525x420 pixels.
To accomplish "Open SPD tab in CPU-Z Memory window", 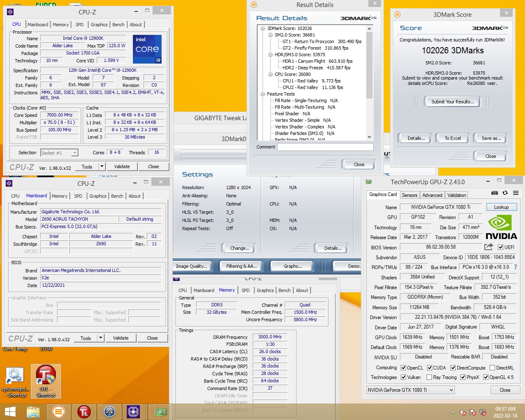I will click(245, 290).
